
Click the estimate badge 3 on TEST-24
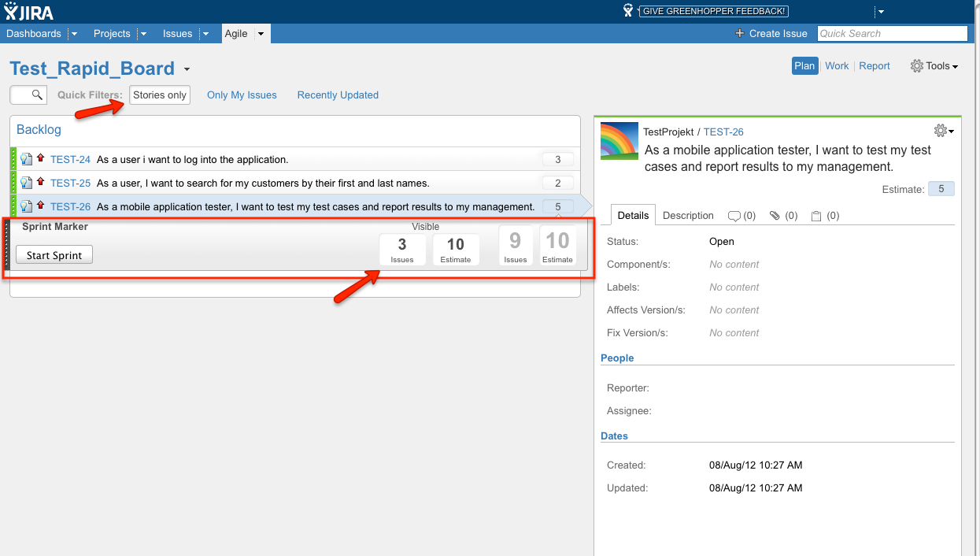558,159
